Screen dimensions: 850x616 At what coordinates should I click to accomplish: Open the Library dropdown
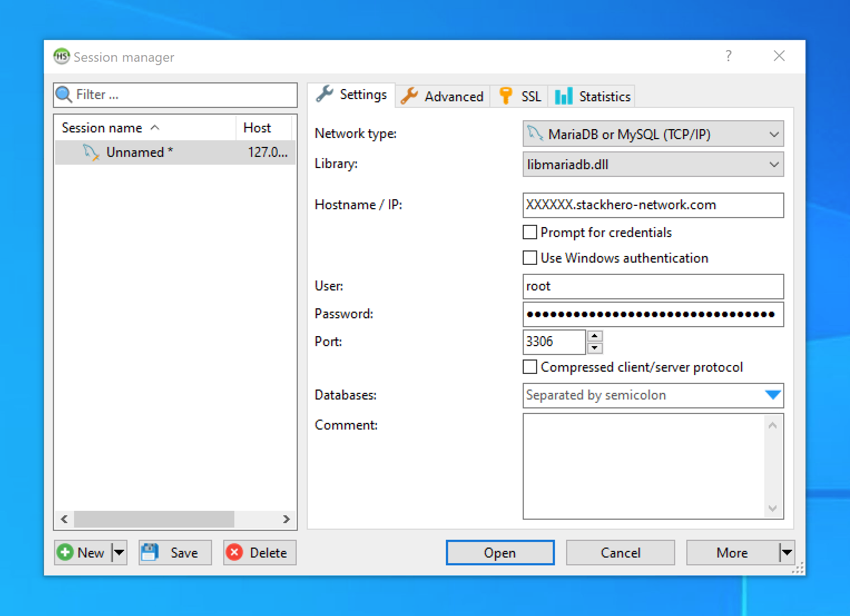(x=774, y=164)
